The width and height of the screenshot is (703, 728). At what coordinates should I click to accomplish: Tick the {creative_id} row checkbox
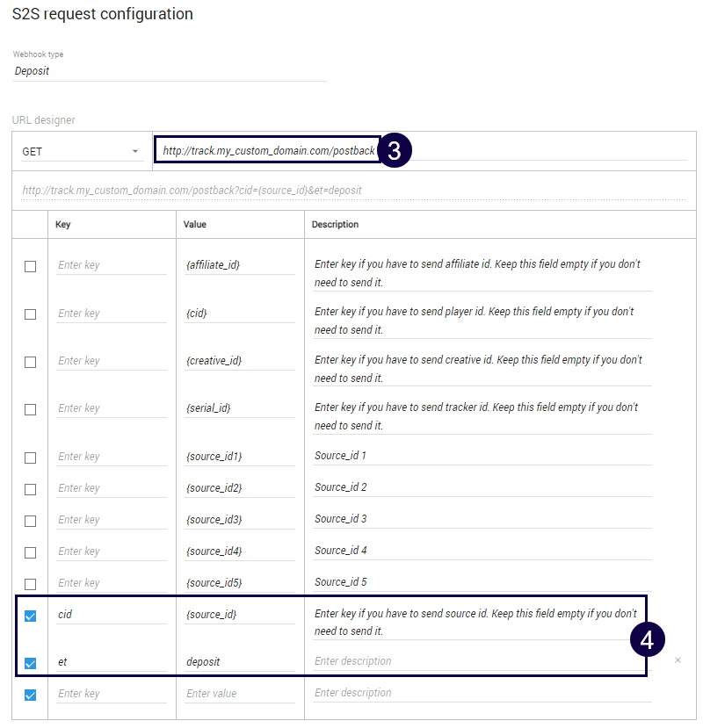[x=30, y=362]
